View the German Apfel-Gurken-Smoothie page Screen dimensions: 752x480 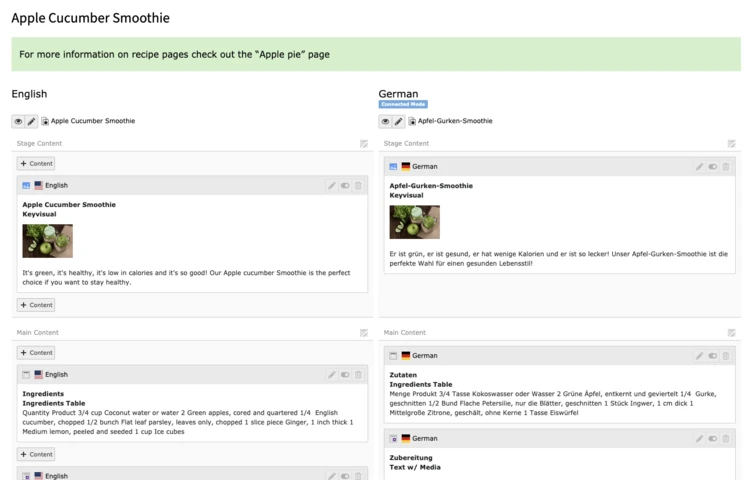[385, 121]
